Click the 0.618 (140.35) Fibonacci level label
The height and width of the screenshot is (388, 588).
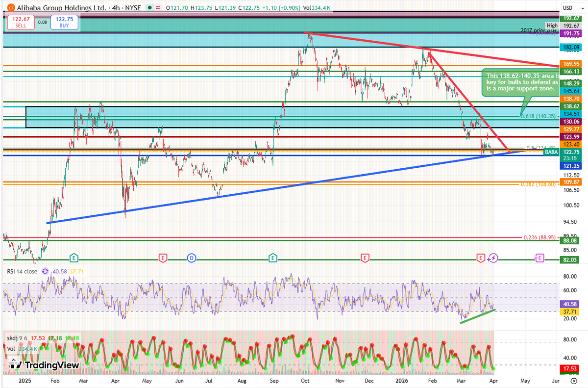click(x=538, y=116)
